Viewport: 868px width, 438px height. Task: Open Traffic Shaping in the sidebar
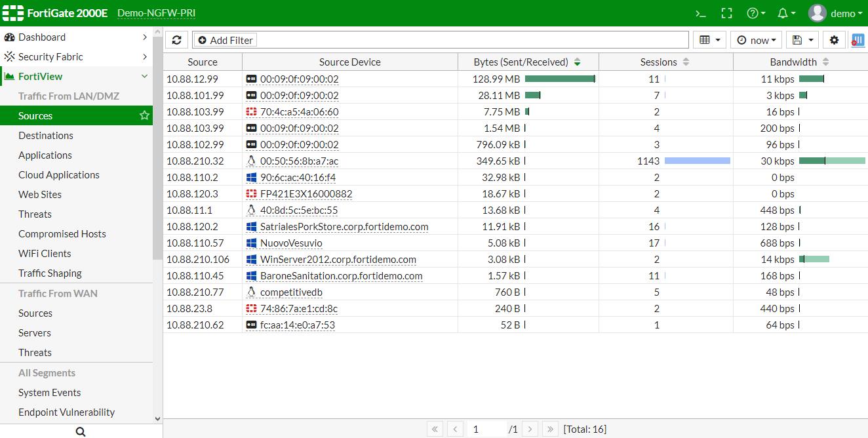click(x=50, y=273)
